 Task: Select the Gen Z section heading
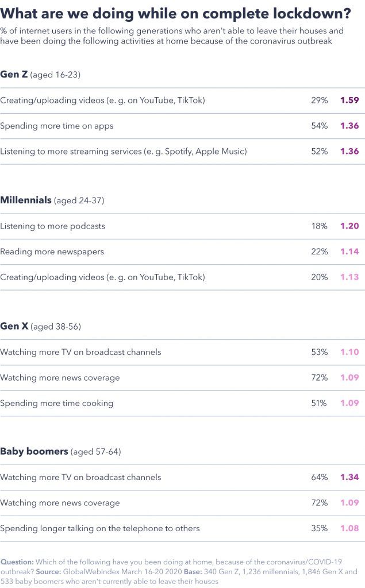click(x=40, y=74)
